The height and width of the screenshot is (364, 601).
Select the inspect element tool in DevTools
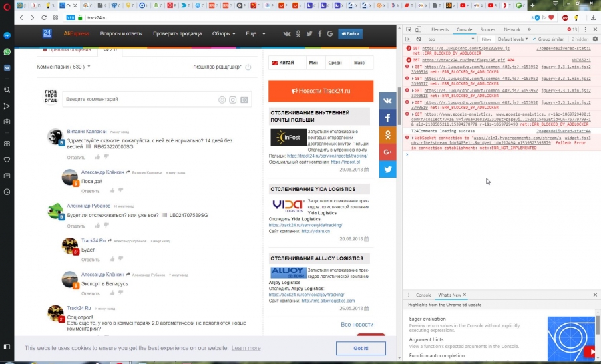[x=409, y=29]
